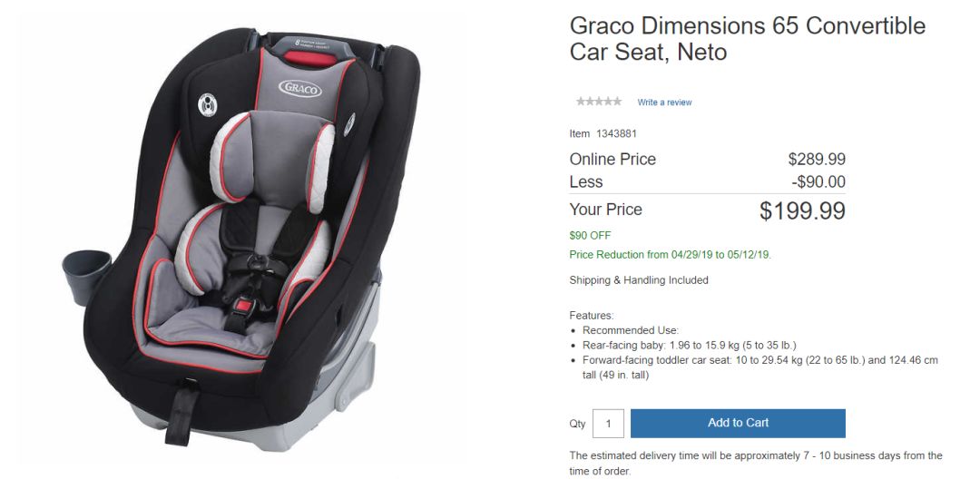The height and width of the screenshot is (479, 980).
Task: Click the green $90 OFF label
Action: pos(590,236)
